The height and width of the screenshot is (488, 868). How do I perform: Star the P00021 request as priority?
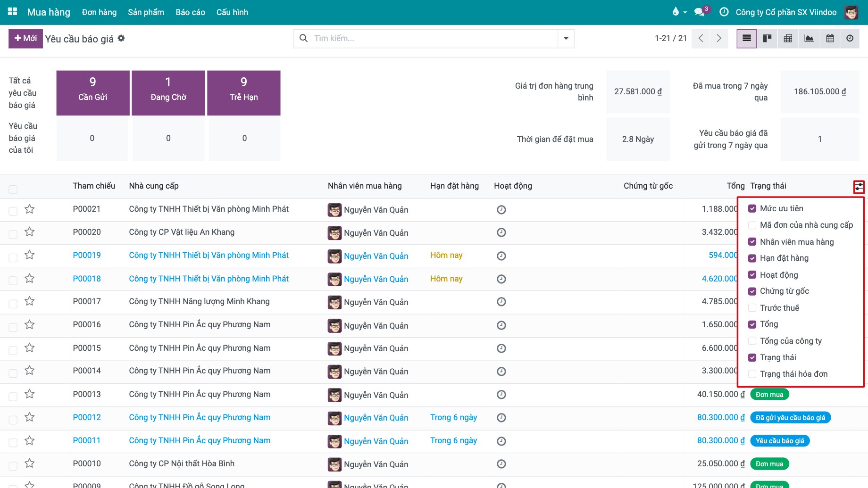(30, 209)
